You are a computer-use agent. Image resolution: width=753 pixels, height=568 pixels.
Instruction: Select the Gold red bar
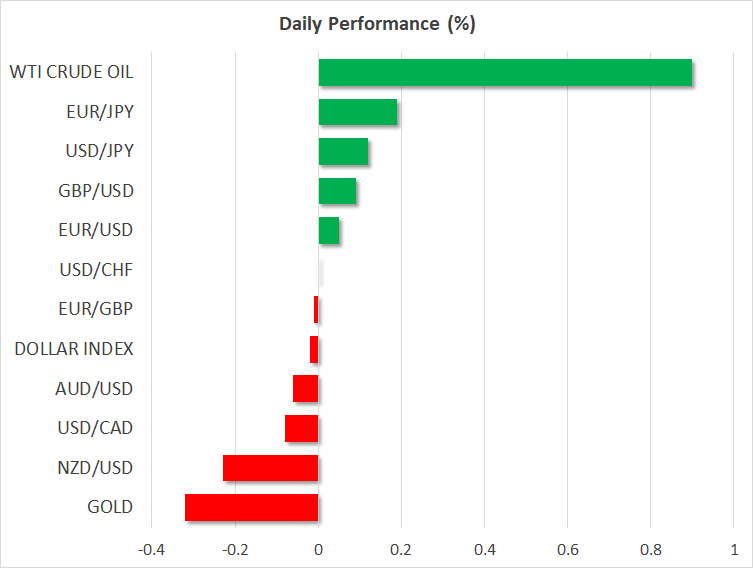coord(251,507)
